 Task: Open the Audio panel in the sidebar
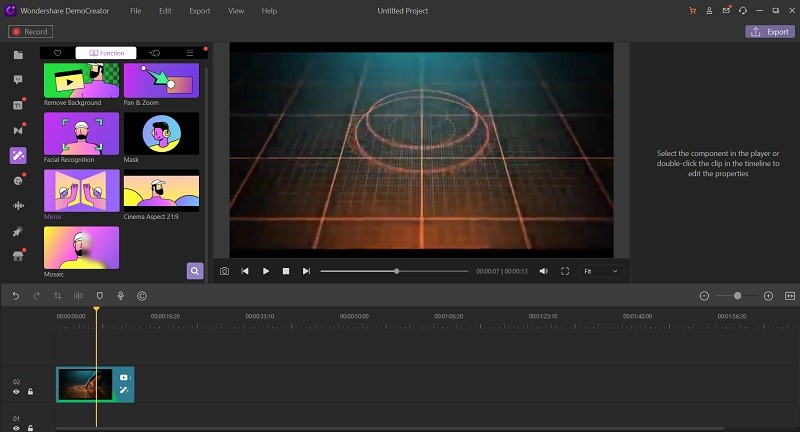[x=18, y=206]
